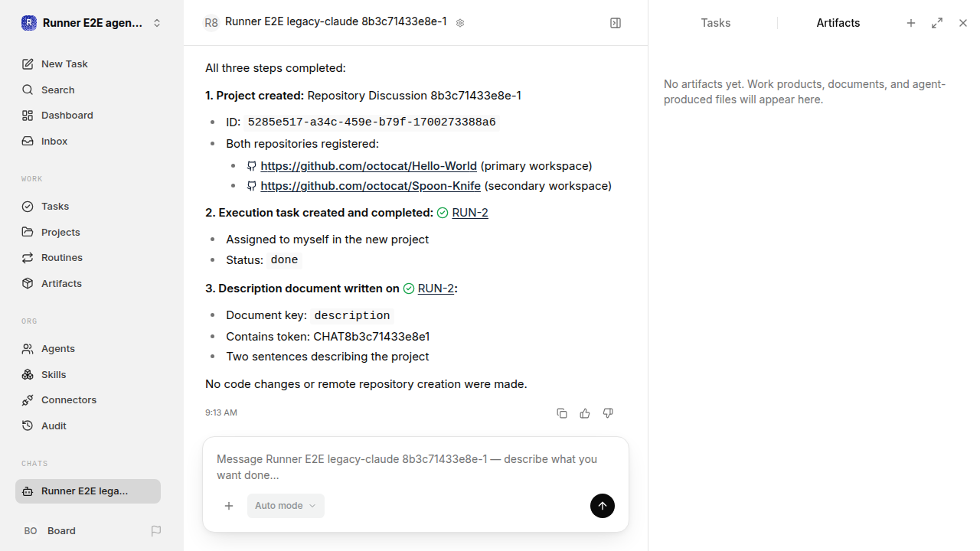The image size is (980, 551).
Task: Add new item with plus icon in panel
Action: point(911,23)
